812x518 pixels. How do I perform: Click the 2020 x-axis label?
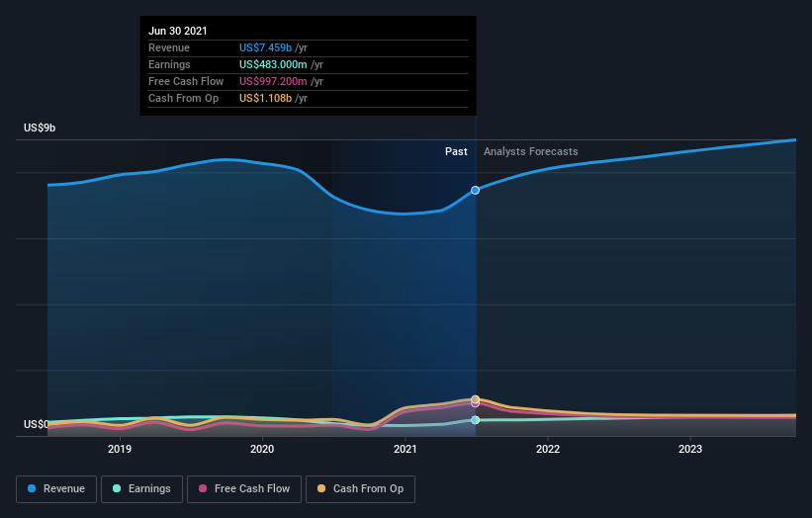pyautogui.click(x=262, y=449)
